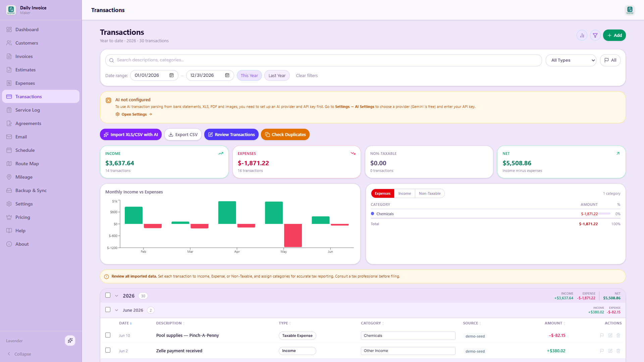Collapse the June 2026 month group
This screenshot has height=362, width=644.
pos(116,310)
